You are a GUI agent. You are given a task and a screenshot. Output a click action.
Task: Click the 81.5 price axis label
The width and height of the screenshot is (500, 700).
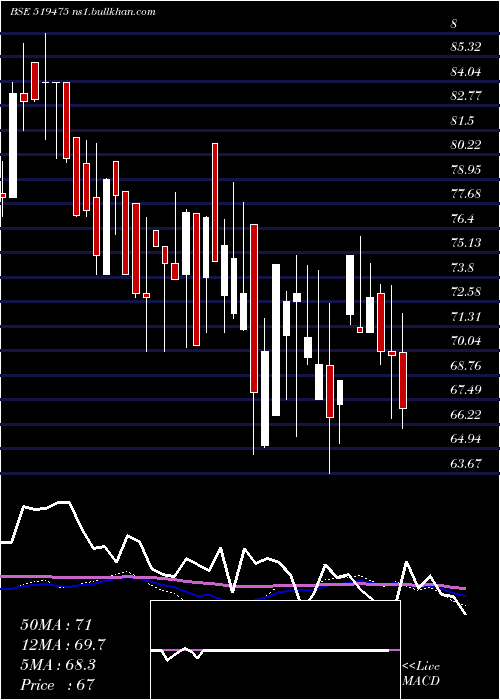click(462, 121)
